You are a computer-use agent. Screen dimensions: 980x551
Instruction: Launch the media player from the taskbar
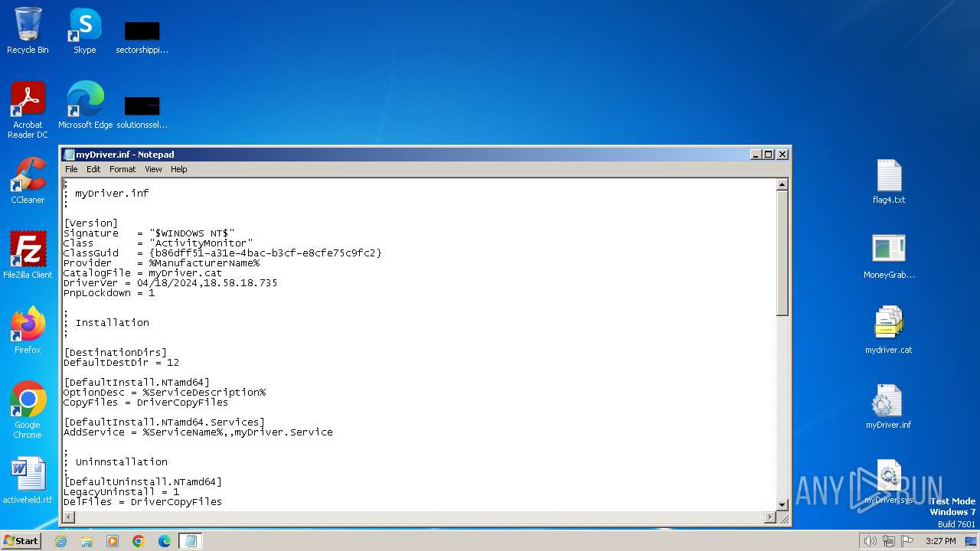pos(113,541)
